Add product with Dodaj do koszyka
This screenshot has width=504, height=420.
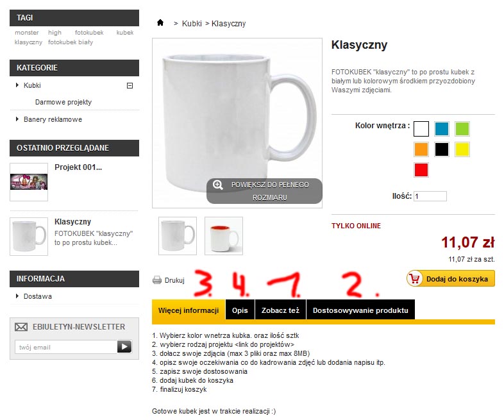click(451, 278)
